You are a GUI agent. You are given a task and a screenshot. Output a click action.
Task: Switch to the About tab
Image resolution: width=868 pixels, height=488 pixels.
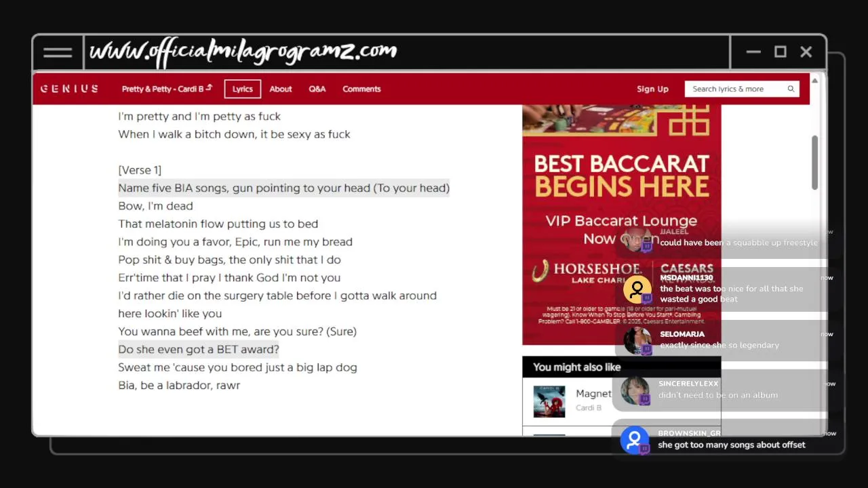click(x=281, y=89)
